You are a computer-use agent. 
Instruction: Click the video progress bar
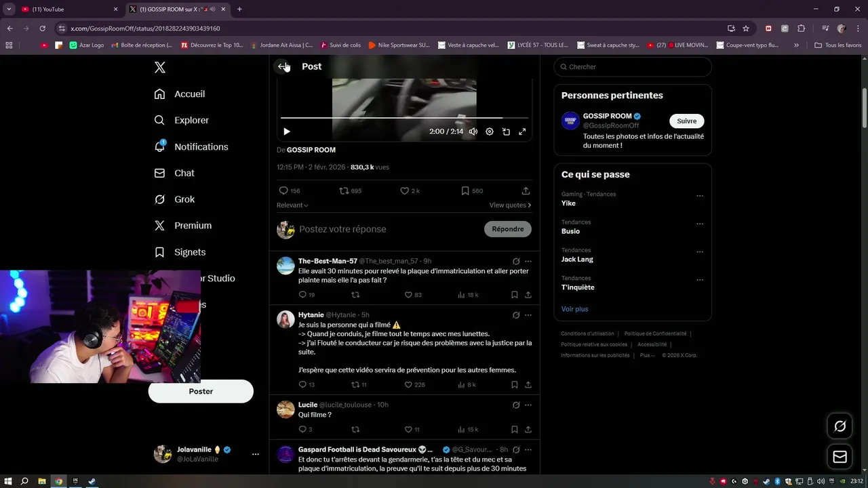[404, 118]
